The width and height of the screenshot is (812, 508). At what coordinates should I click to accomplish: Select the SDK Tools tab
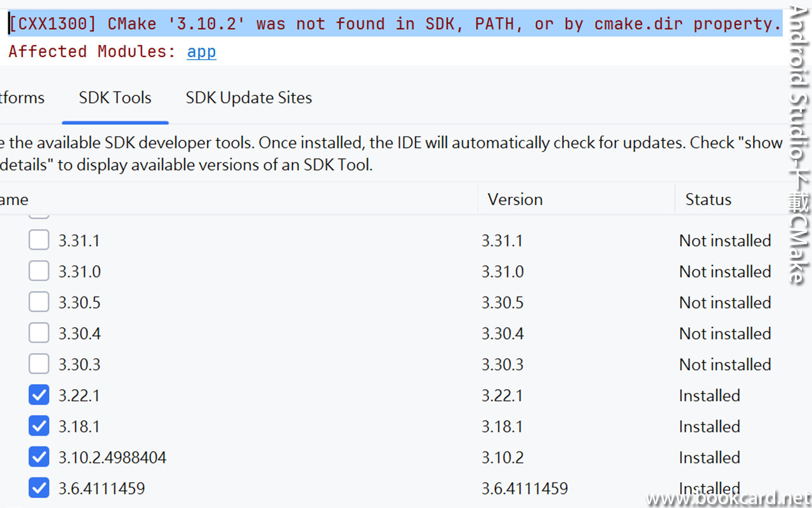(x=115, y=97)
